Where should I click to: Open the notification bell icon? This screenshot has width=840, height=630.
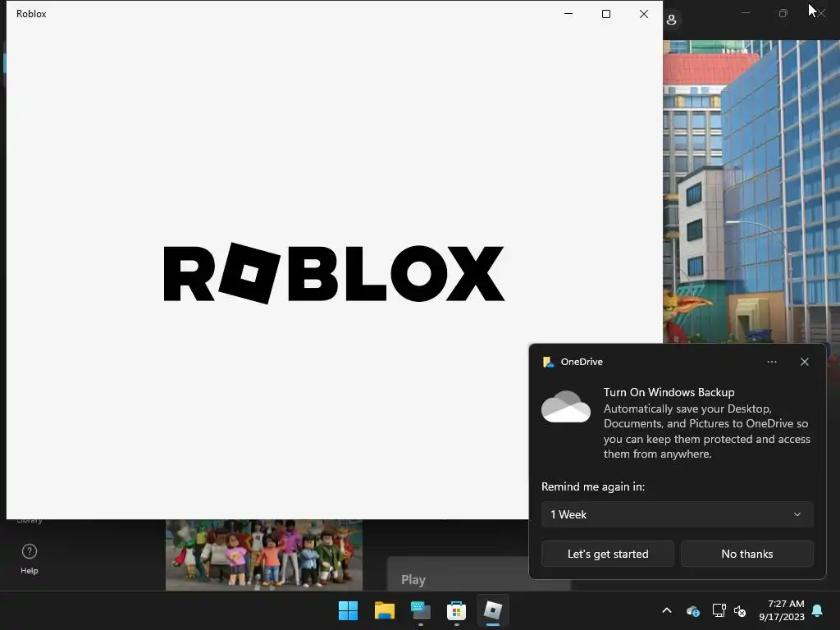(818, 610)
